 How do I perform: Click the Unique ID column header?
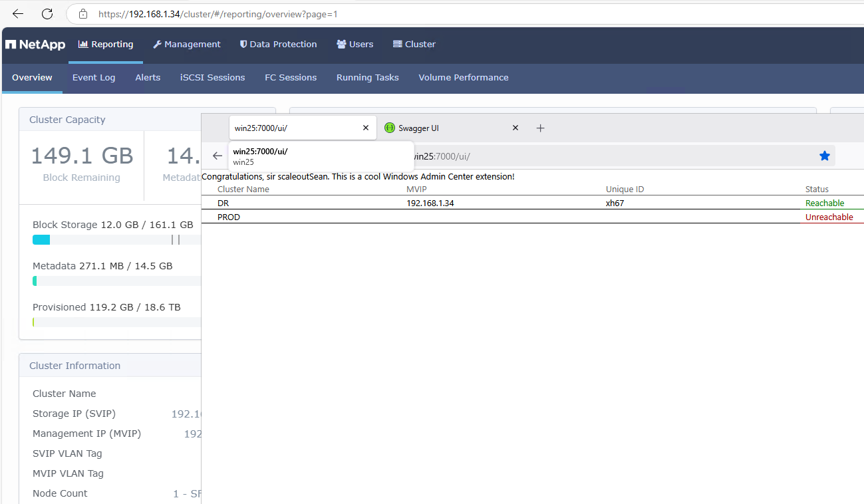coord(625,189)
